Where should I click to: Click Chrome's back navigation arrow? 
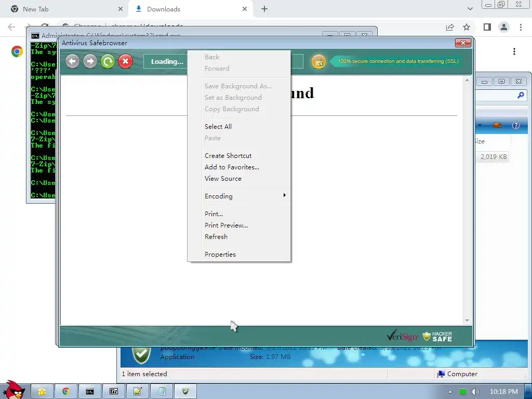pyautogui.click(x=11, y=27)
